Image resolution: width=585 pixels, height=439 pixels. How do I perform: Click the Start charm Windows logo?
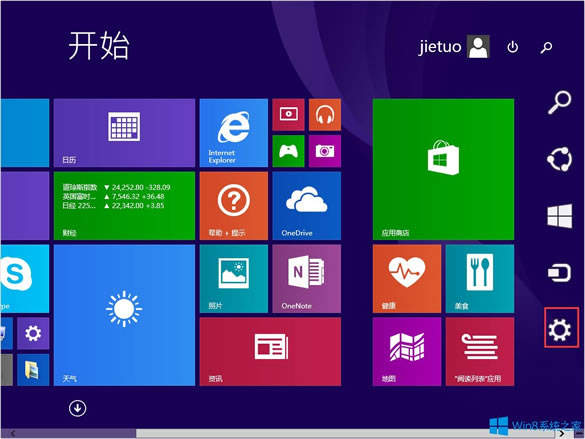560,216
